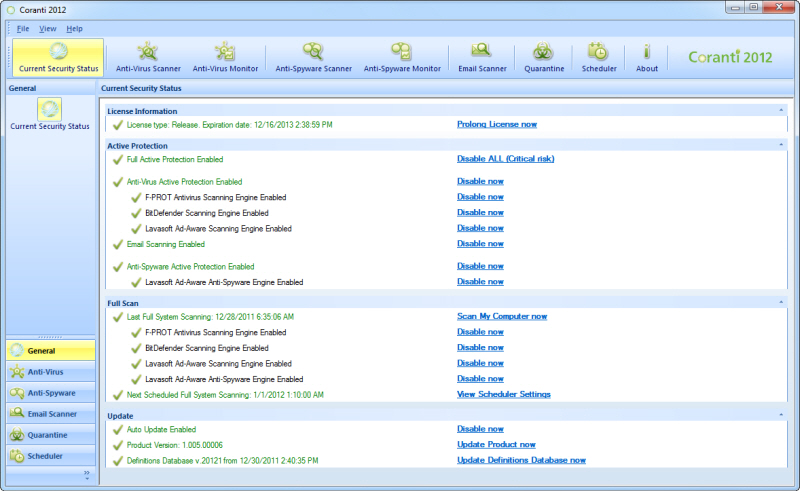Viewport: 800px width, 491px height.
Task: Disable Anti-Spyware Active Protection
Action: (x=480, y=266)
